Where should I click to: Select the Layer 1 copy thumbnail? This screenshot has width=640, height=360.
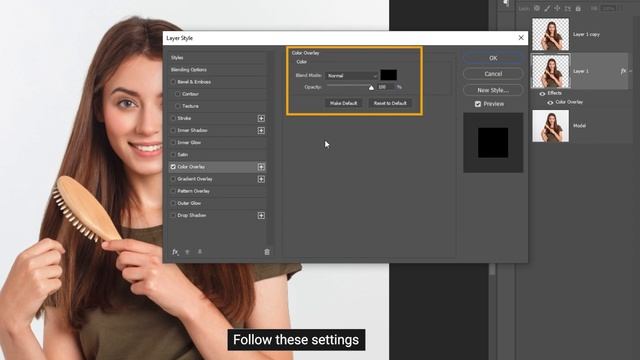pos(550,34)
